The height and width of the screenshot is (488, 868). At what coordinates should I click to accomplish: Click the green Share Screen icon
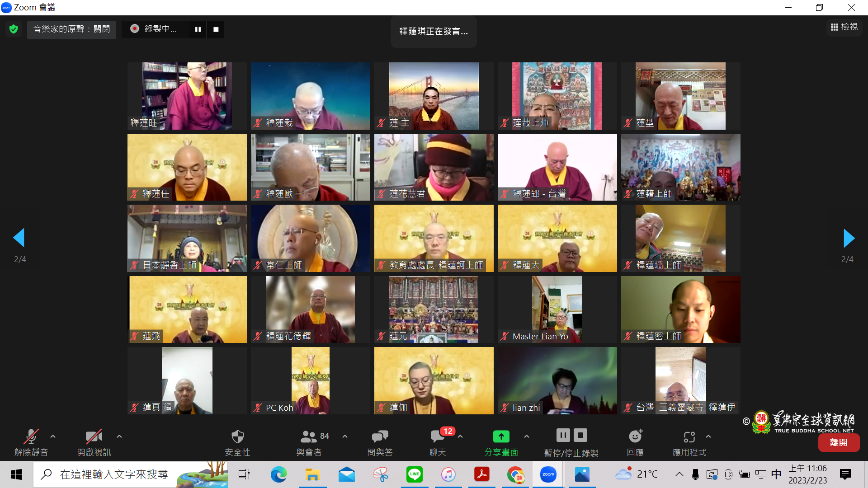click(x=501, y=437)
